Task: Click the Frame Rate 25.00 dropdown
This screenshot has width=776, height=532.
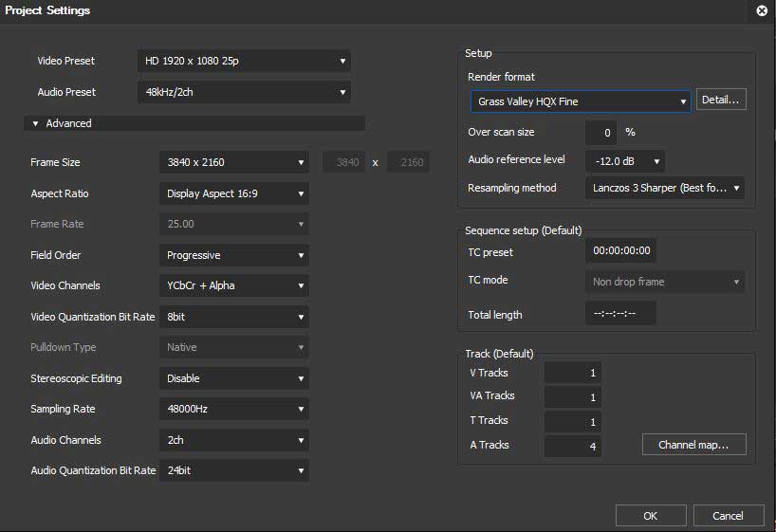Action: [x=234, y=224]
